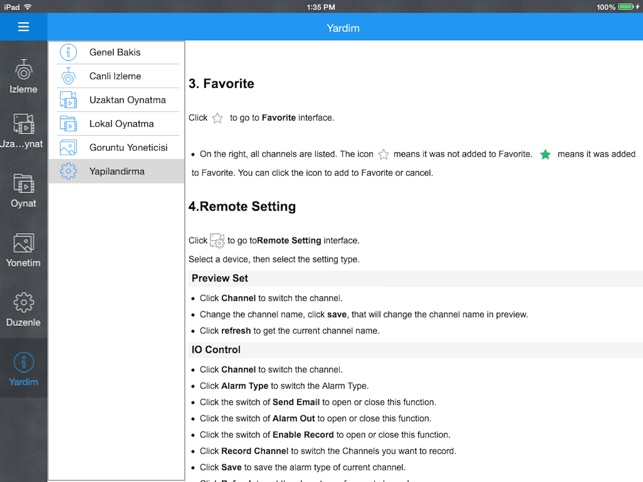Click the outline star in Favorite instructions
The width and height of the screenshot is (643, 482).
click(217, 118)
